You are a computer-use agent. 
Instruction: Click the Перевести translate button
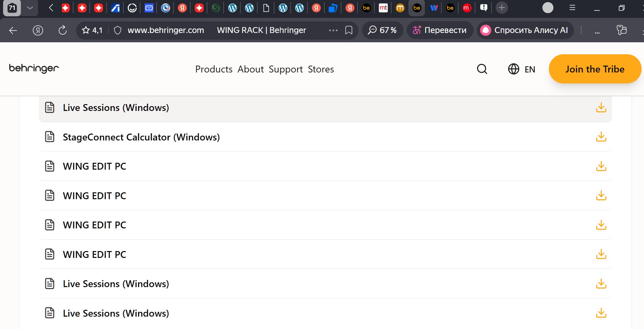(x=440, y=30)
